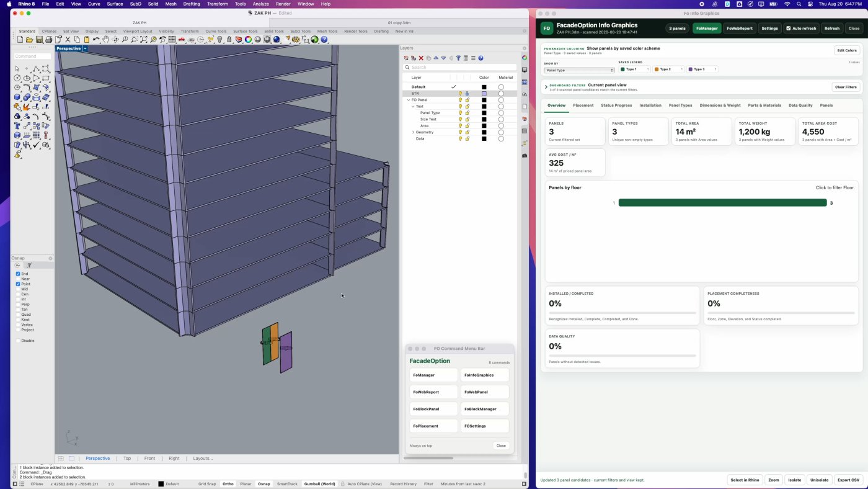The width and height of the screenshot is (868, 489).
Task: Click the Edit Colors button
Action: pyautogui.click(x=847, y=50)
